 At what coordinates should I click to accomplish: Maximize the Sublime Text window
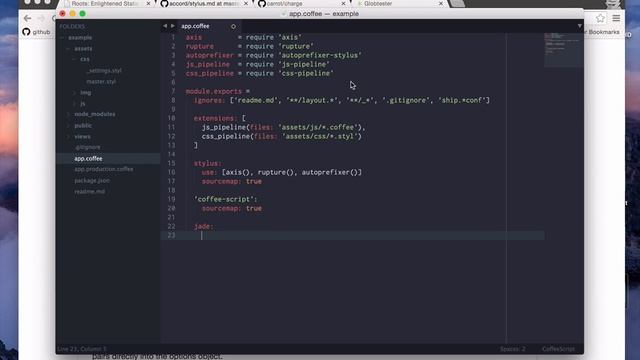(x=82, y=13)
